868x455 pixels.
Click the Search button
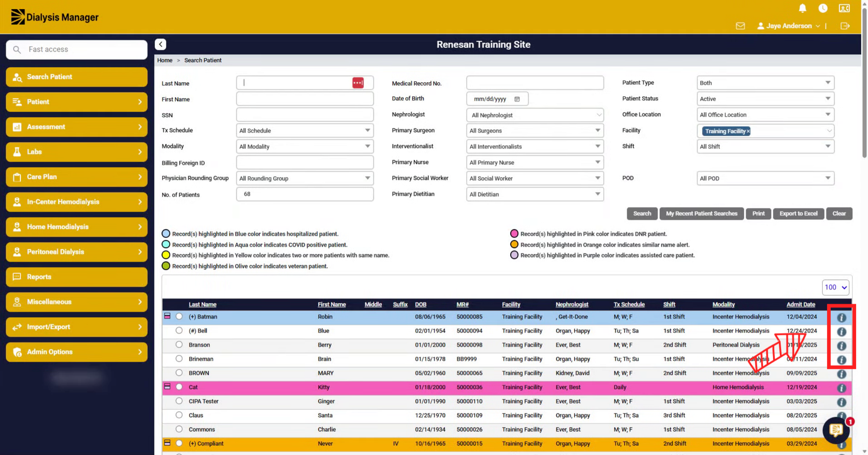coord(642,214)
